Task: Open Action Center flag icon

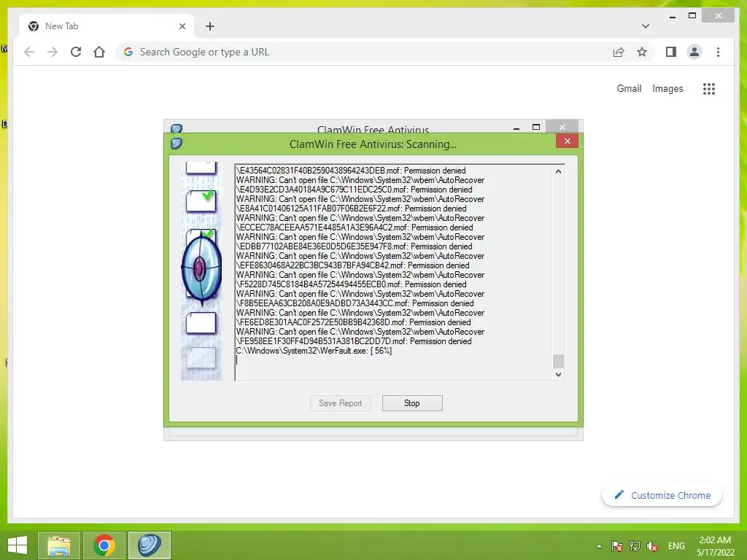Action: click(x=617, y=546)
